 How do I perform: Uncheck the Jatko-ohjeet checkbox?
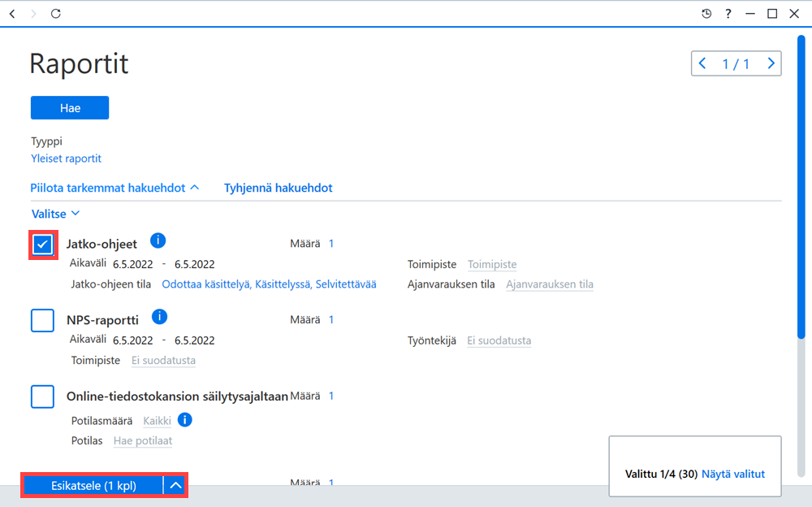pyautogui.click(x=42, y=245)
